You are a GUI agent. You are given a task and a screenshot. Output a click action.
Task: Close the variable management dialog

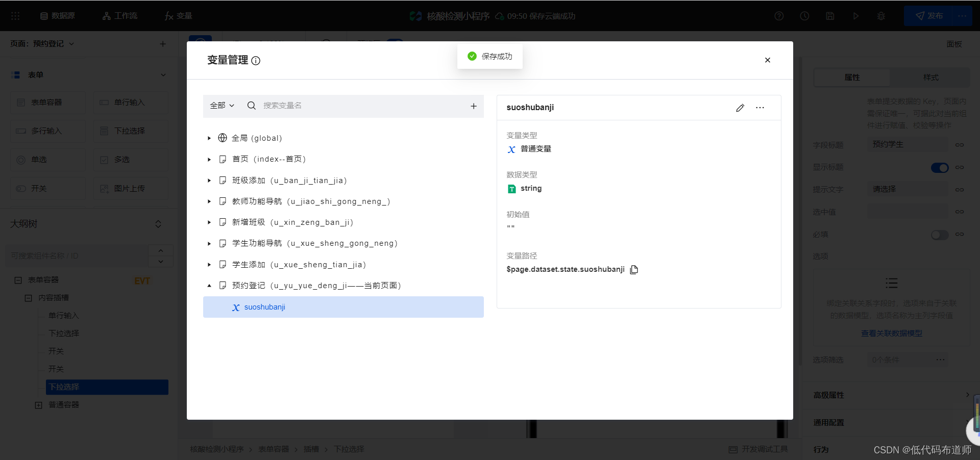(768, 60)
